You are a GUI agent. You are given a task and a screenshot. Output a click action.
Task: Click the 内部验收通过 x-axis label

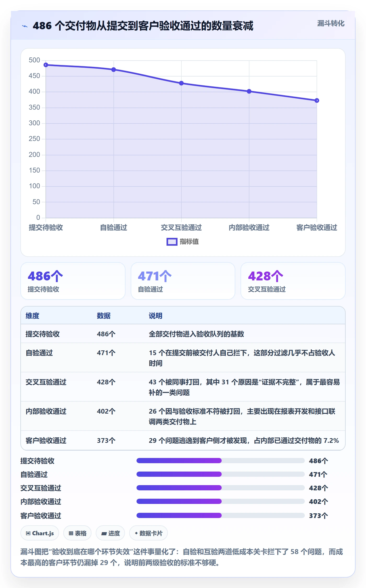[249, 227]
